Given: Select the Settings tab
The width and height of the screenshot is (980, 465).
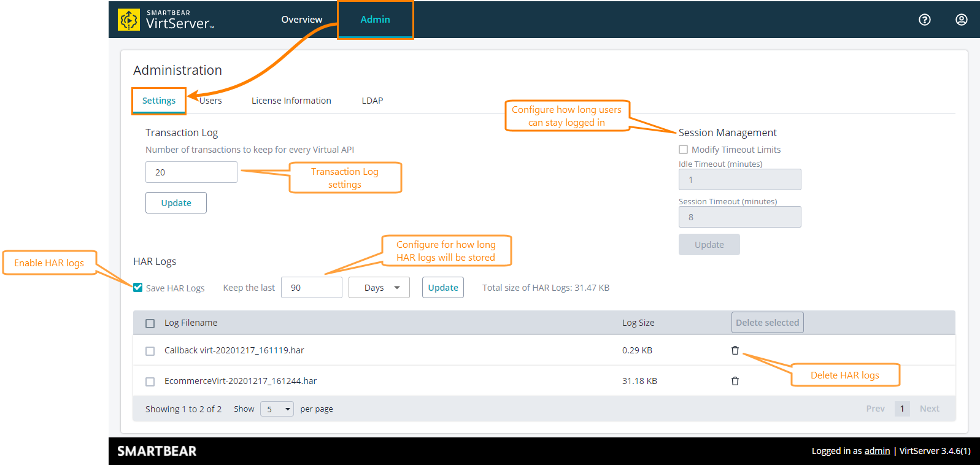Looking at the screenshot, I should point(159,101).
